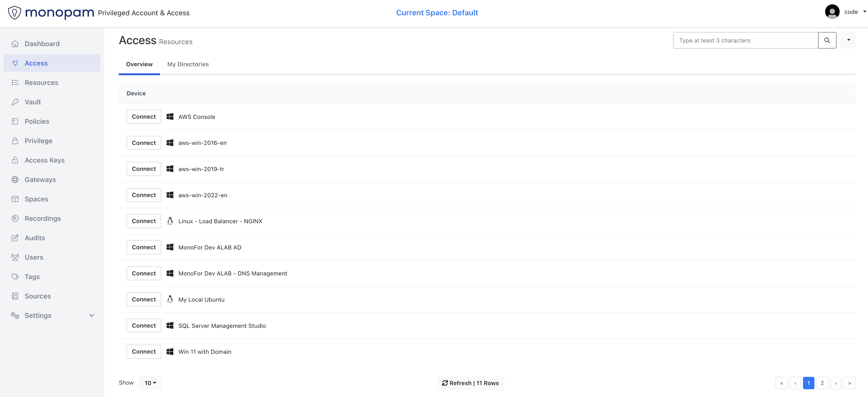Click the Tags label icon
Image resolution: width=868 pixels, height=397 pixels.
(x=15, y=277)
